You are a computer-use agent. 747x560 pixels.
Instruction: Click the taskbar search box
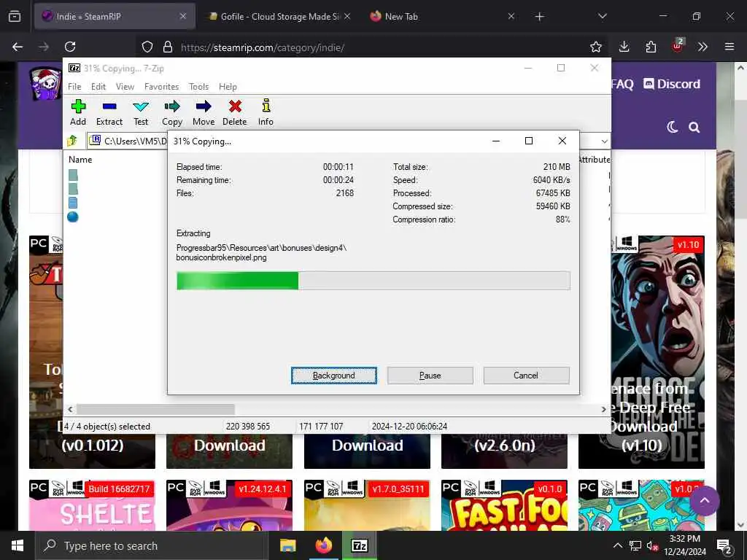[152, 545]
